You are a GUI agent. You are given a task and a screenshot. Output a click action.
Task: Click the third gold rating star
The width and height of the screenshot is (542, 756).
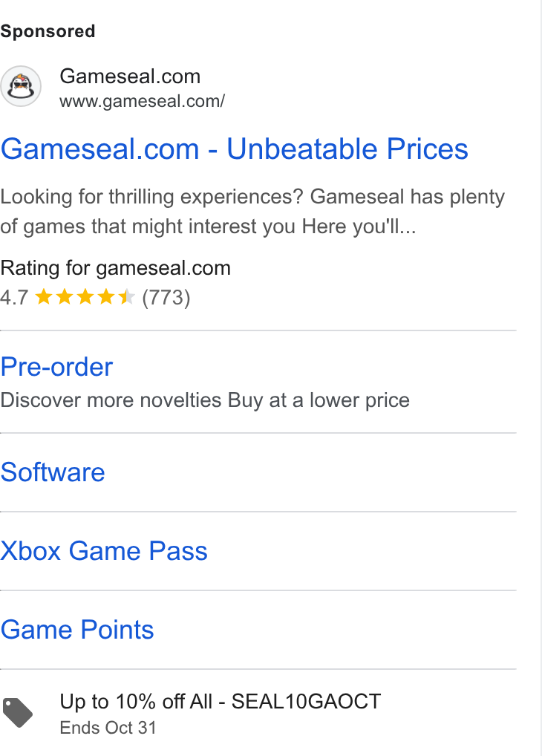click(x=85, y=297)
